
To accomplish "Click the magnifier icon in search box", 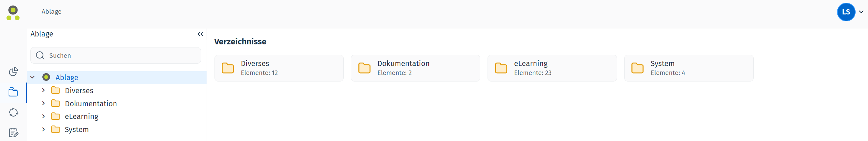I will (x=40, y=55).
